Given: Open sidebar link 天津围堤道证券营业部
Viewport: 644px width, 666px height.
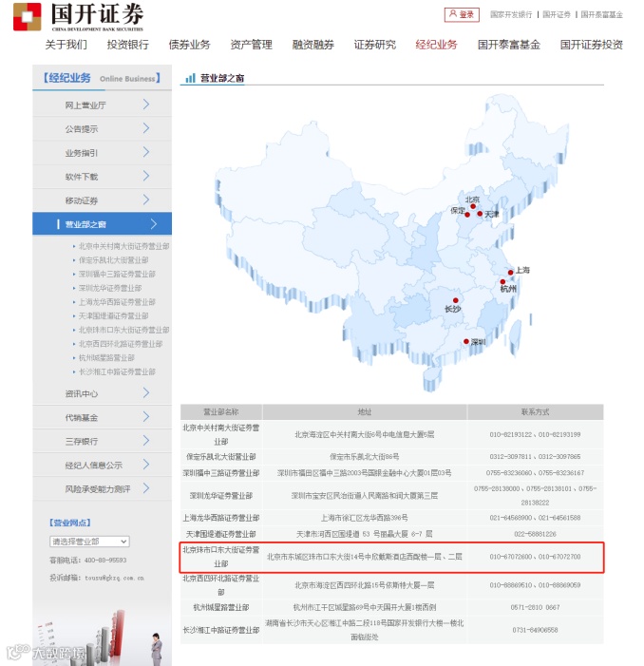Looking at the screenshot, I should tap(113, 316).
